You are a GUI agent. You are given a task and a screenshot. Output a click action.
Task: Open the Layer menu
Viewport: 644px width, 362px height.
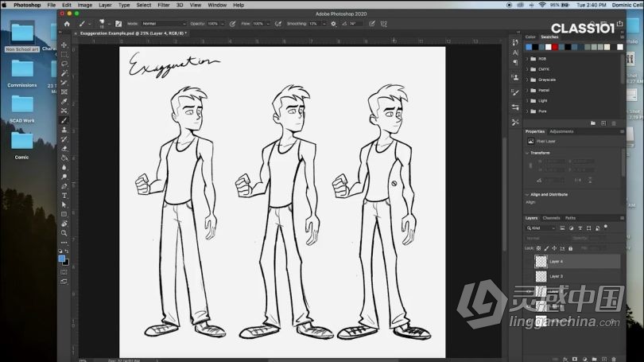(x=105, y=5)
